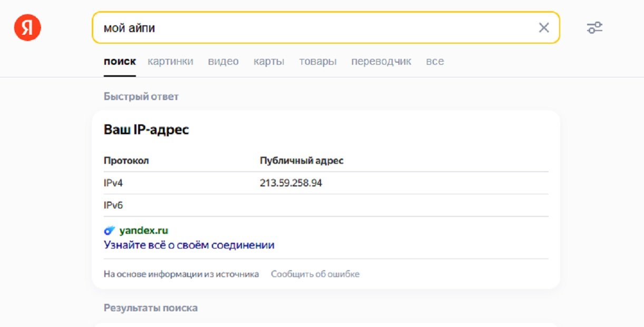Click the «Ваш IP-адрес» heading
The width and height of the screenshot is (644, 327).
click(146, 130)
